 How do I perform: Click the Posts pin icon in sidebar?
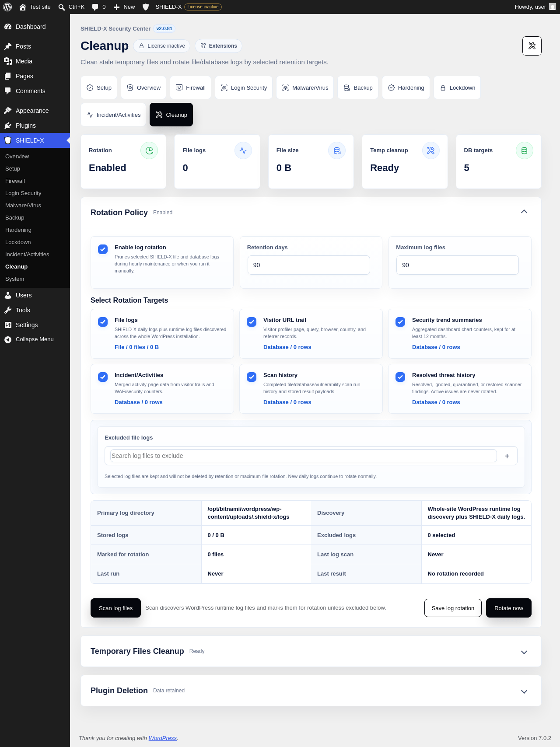tap(8, 46)
